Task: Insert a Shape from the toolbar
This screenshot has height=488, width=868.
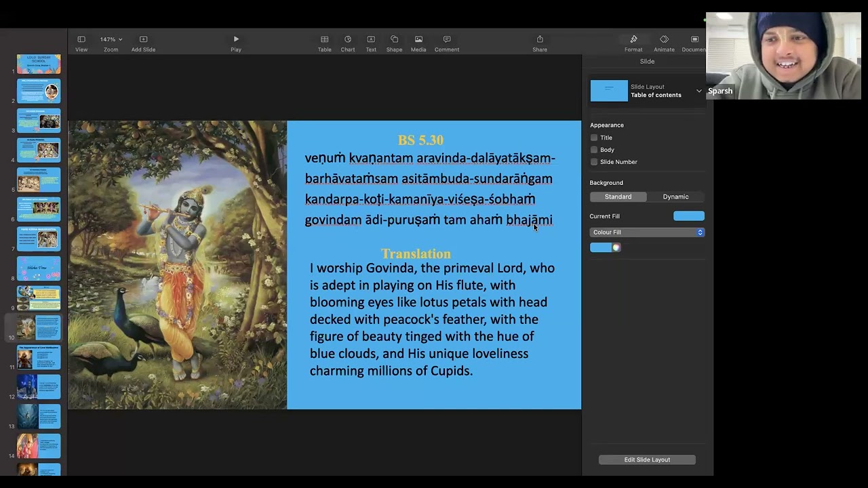Action: tap(394, 39)
